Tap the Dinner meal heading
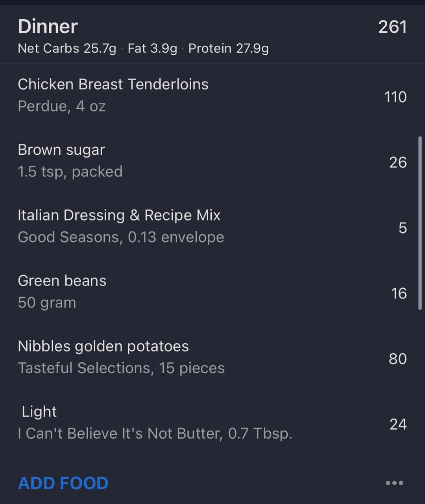The width and height of the screenshot is (425, 504). click(x=48, y=27)
